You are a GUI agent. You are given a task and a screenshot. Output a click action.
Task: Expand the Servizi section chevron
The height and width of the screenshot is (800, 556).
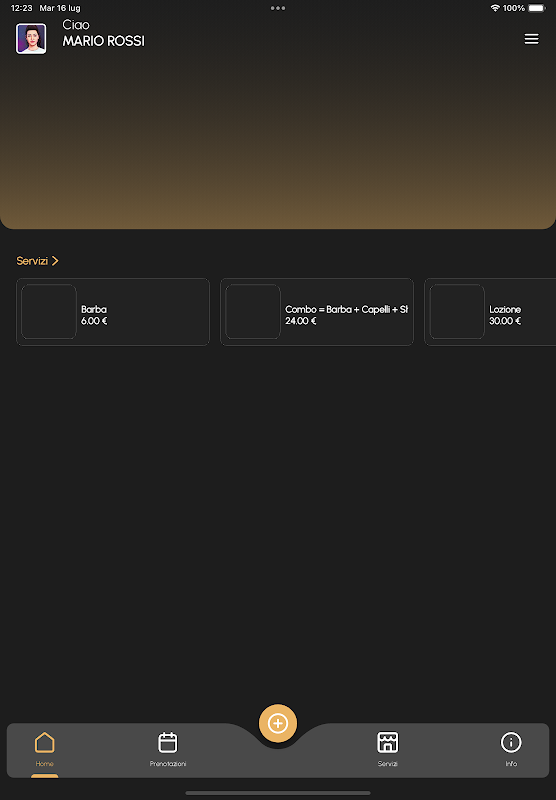(55, 261)
